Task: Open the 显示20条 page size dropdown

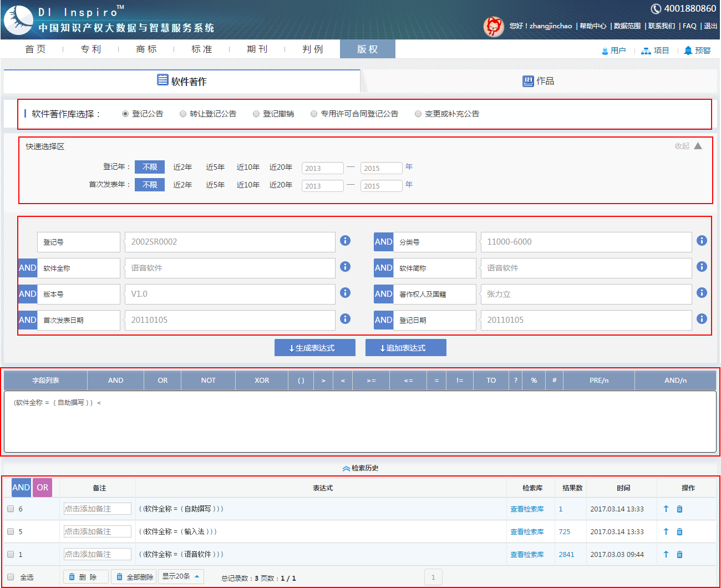Action: (x=181, y=576)
